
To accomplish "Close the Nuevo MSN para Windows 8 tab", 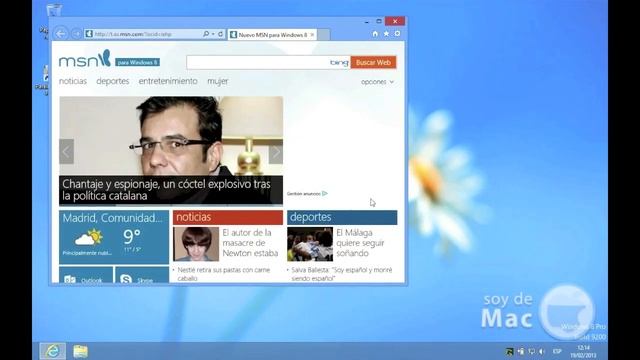I will point(312,35).
